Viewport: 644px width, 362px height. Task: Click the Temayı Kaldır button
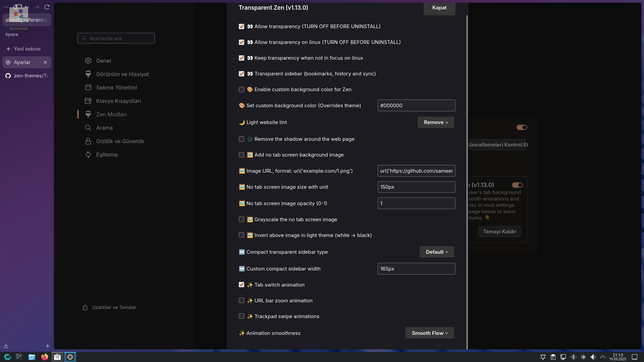(x=499, y=232)
